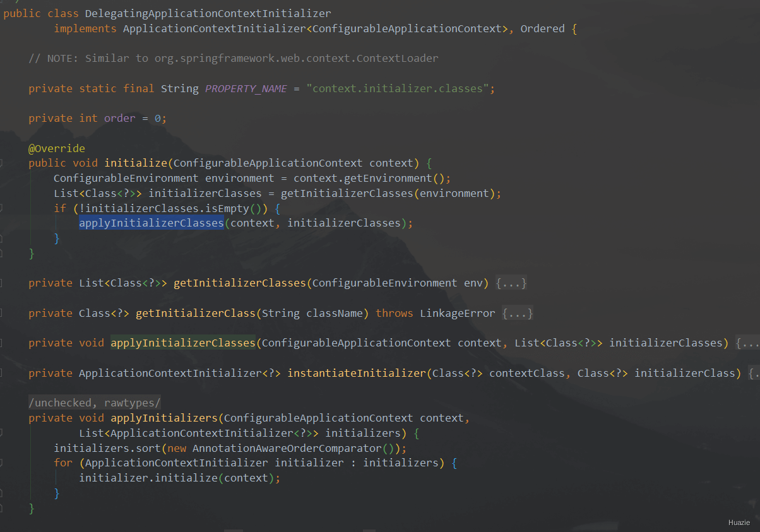Click the PROPERTY_NAME constant
Viewport: 760px width, 532px height.
tap(246, 88)
